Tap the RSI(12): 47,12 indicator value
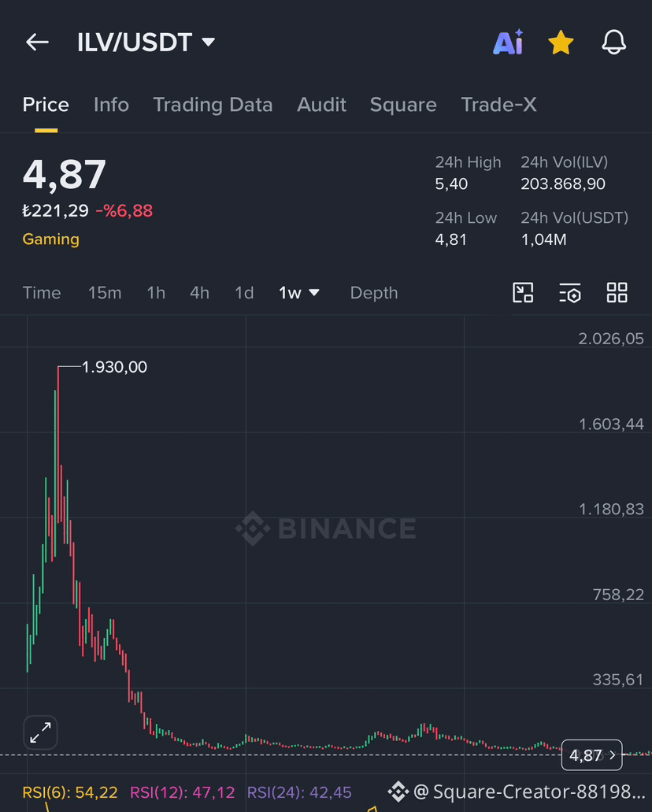This screenshot has width=652, height=812. 182,792
